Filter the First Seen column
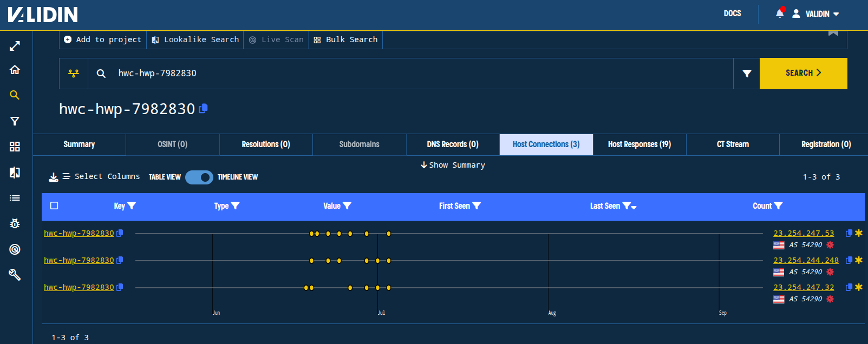The width and height of the screenshot is (868, 344). (477, 206)
